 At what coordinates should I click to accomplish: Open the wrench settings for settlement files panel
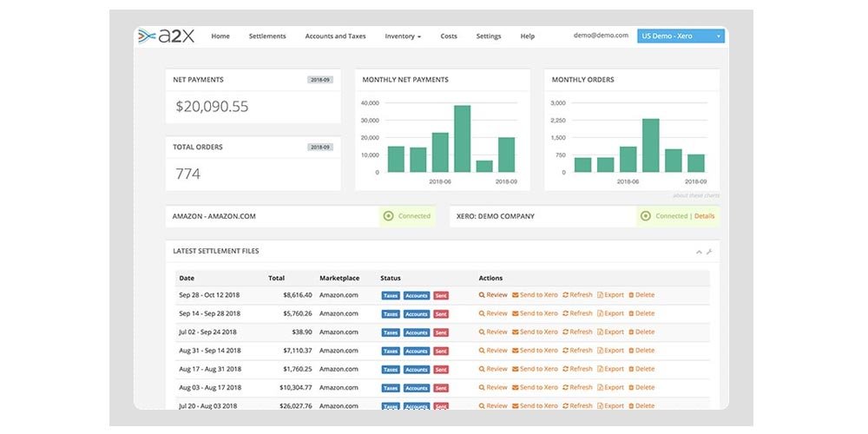coord(709,252)
